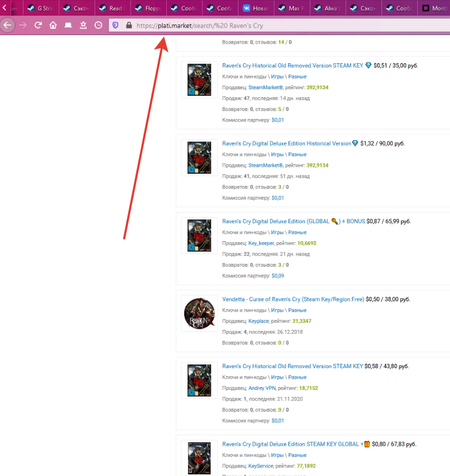Click thumbnail of GLOBAL + BONUS listing
The width and height of the screenshot is (450, 476).
[199, 235]
